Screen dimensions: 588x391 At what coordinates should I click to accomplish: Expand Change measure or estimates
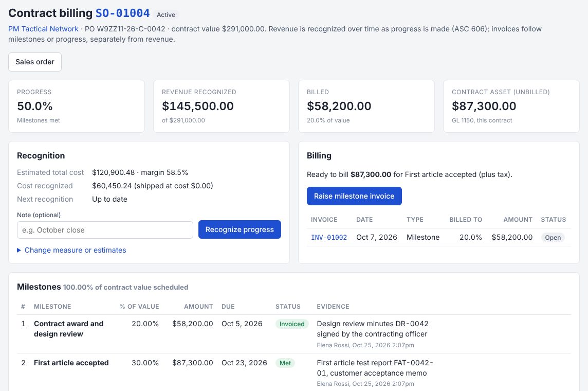71,250
